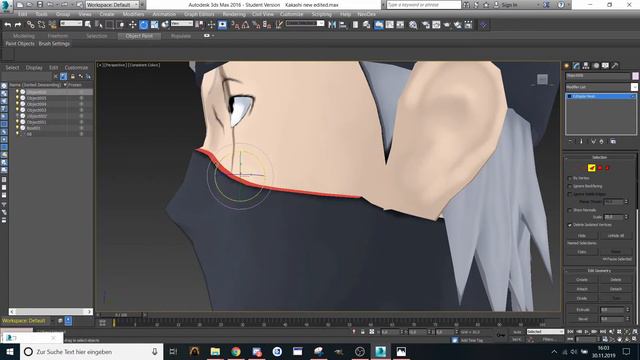Click the Mirror tool icon

[332, 25]
